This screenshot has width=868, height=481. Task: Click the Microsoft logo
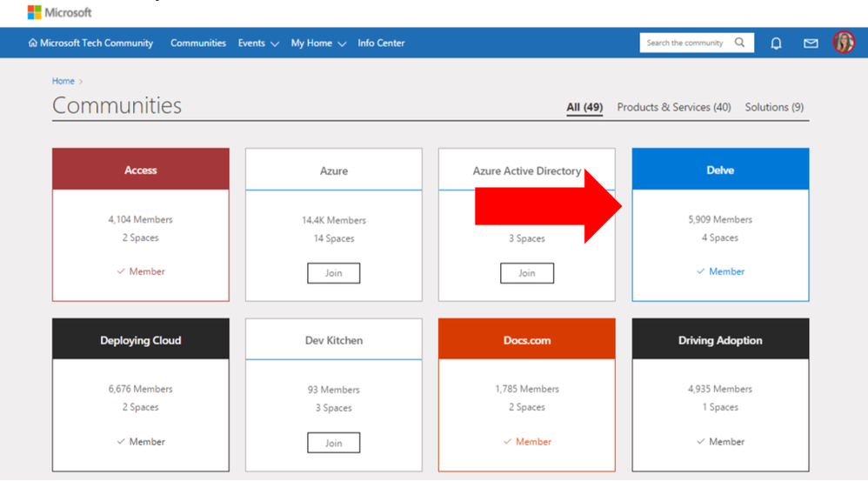tap(59, 12)
